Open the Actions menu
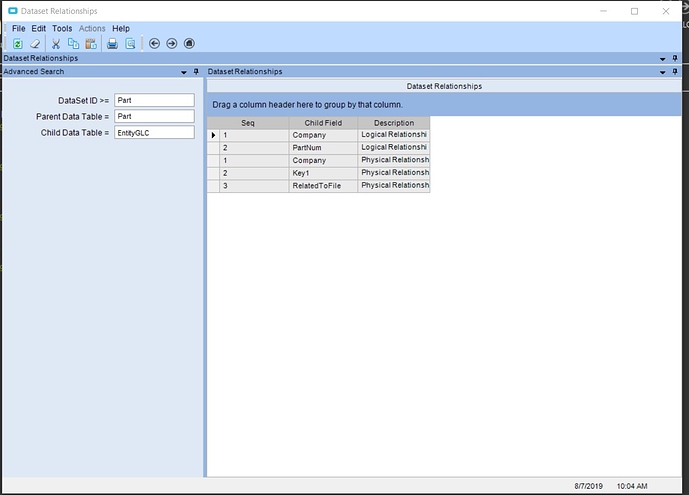 pyautogui.click(x=92, y=29)
